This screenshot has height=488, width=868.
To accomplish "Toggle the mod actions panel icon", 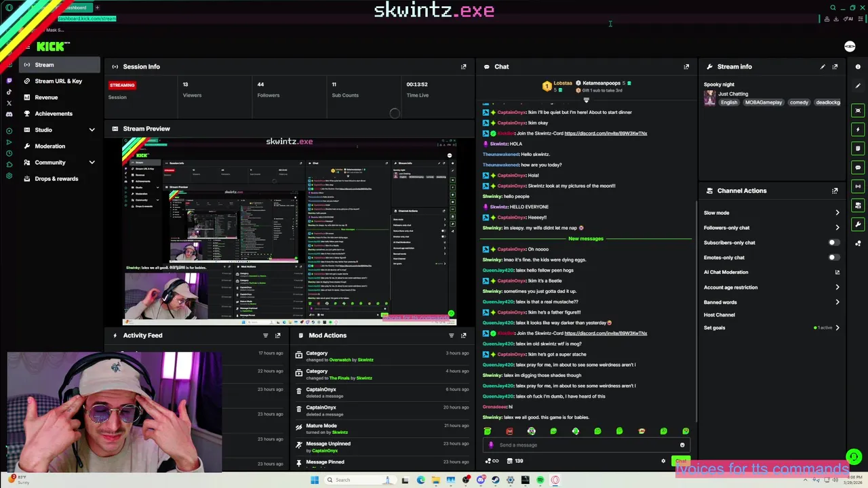I will point(858,205).
